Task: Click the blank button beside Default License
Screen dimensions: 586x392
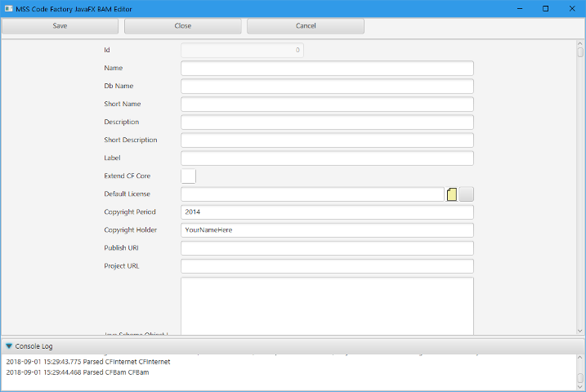Action: click(466, 194)
